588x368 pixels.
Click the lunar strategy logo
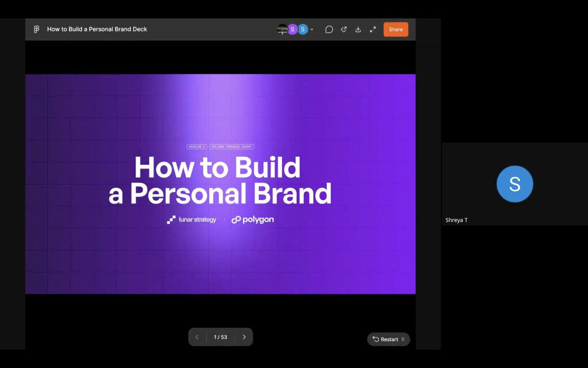pos(192,220)
